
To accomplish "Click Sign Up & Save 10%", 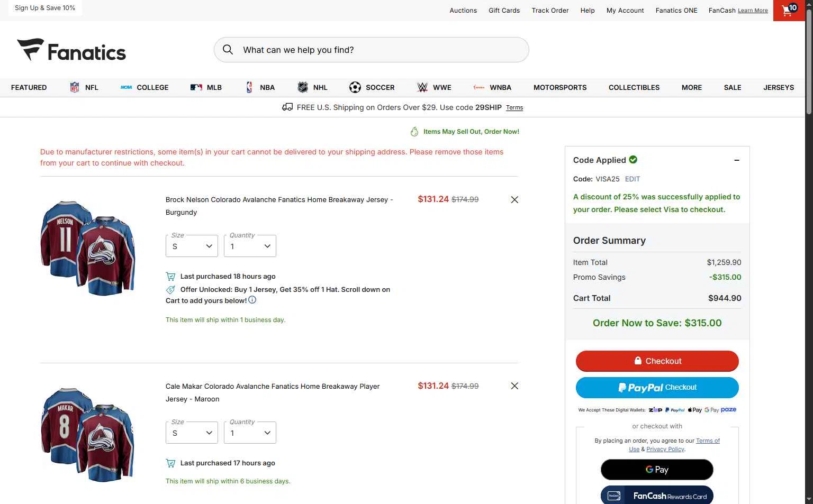I will click(45, 8).
